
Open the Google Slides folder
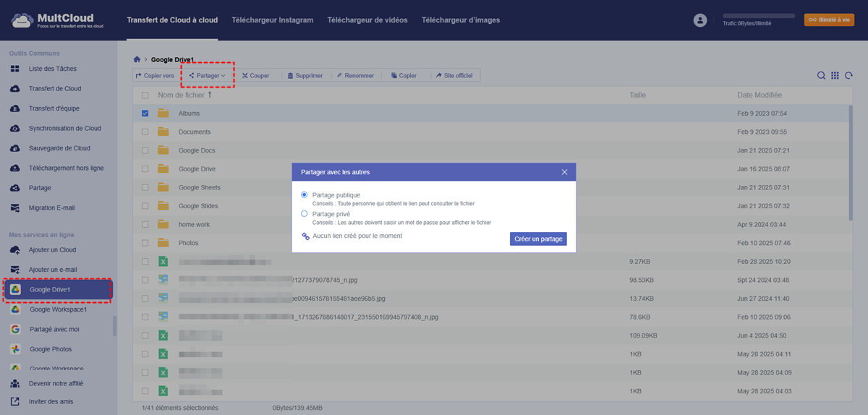point(198,206)
